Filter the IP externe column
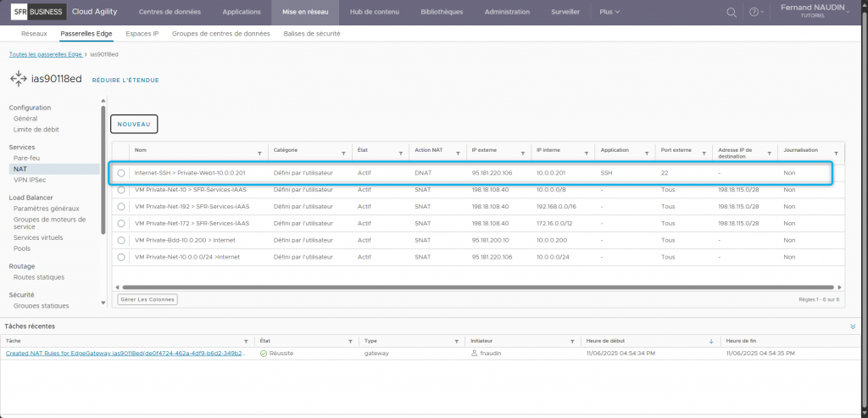868x418 pixels. (x=523, y=153)
